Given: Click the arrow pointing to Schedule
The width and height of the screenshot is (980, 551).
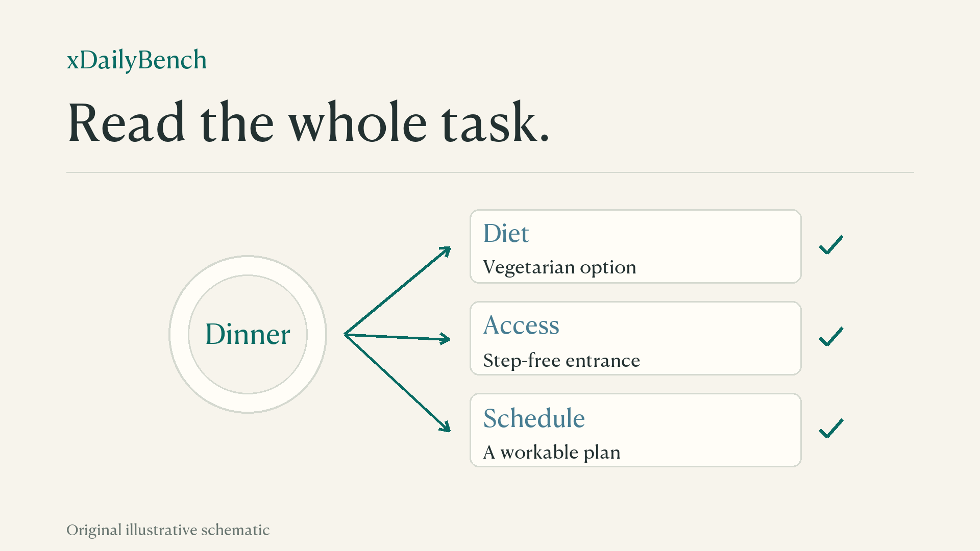Looking at the screenshot, I should point(398,383).
